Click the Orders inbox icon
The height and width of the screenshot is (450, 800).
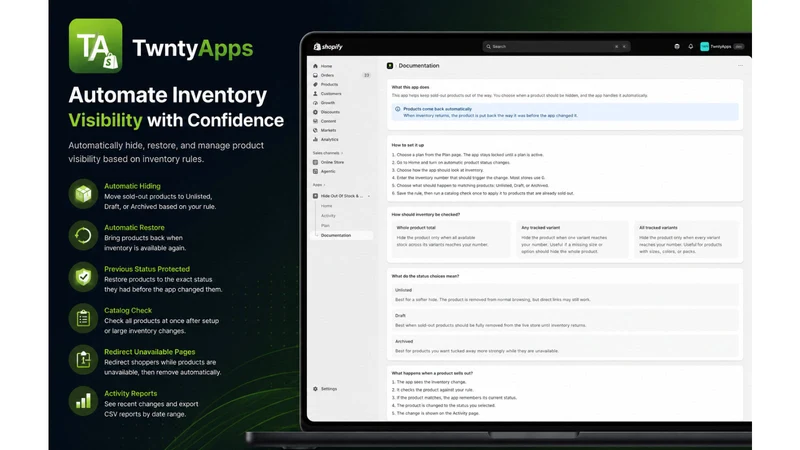tap(315, 75)
